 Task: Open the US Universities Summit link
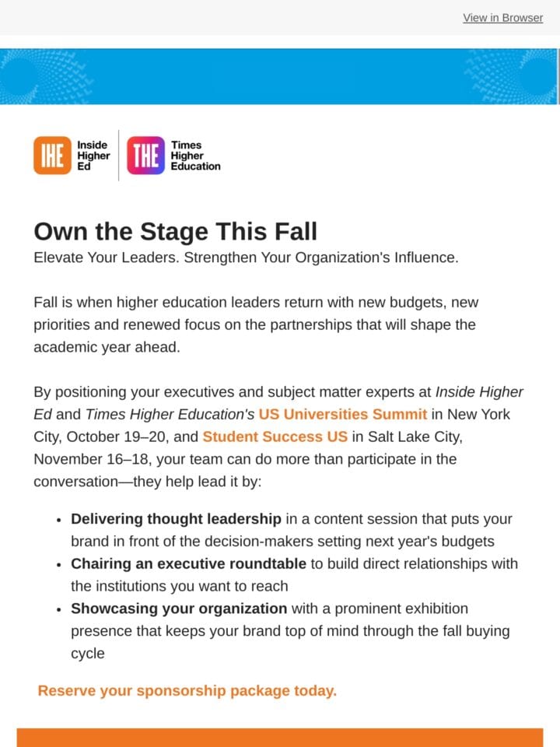click(x=343, y=414)
